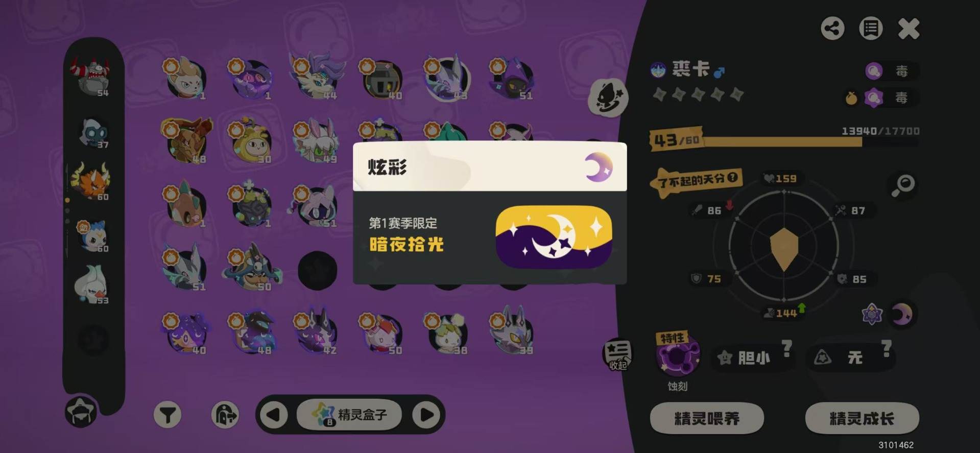This screenshot has width=980, height=453.
Task: Open the 精灵成长 button
Action: point(862,419)
